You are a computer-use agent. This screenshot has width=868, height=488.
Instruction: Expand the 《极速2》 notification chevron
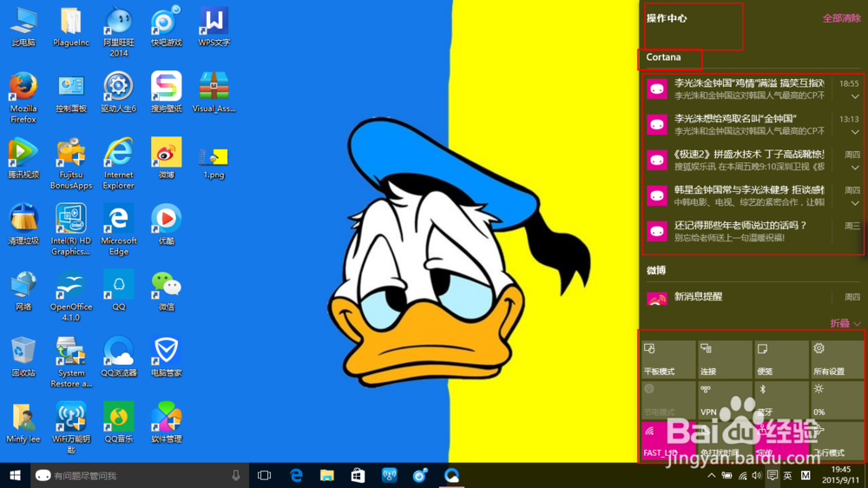click(x=855, y=168)
